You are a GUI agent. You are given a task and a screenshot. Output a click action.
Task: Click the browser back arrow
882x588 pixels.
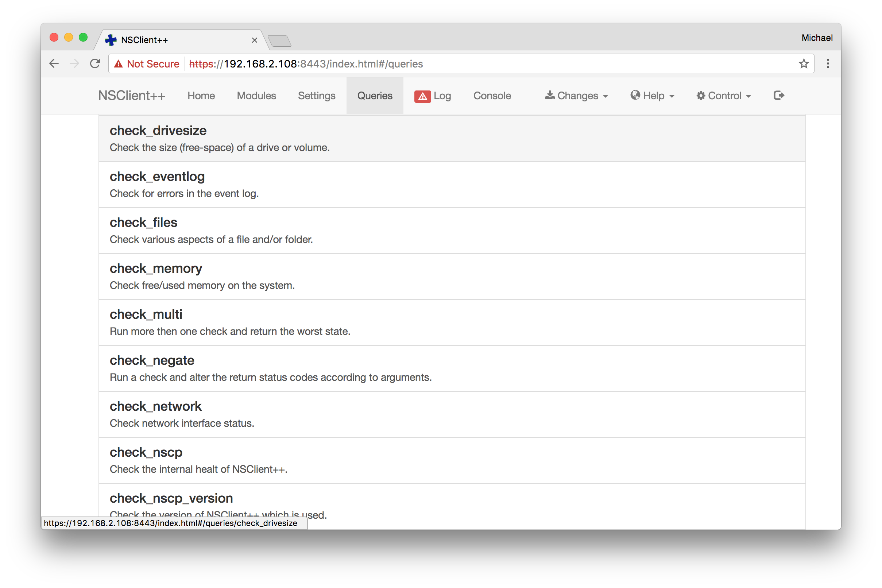pyautogui.click(x=54, y=64)
